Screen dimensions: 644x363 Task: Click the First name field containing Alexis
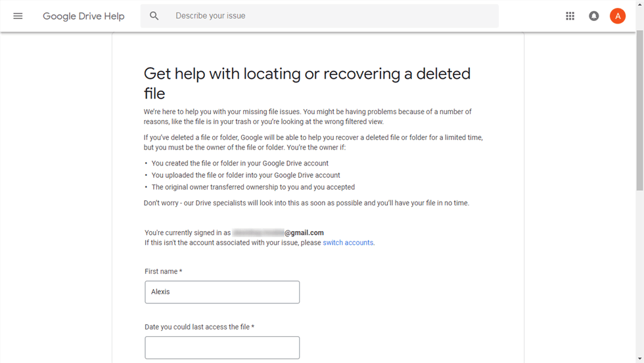click(222, 292)
